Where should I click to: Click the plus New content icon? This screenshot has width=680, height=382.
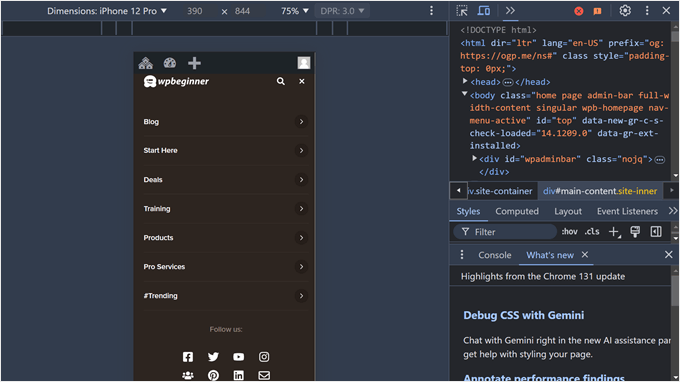pyautogui.click(x=194, y=63)
